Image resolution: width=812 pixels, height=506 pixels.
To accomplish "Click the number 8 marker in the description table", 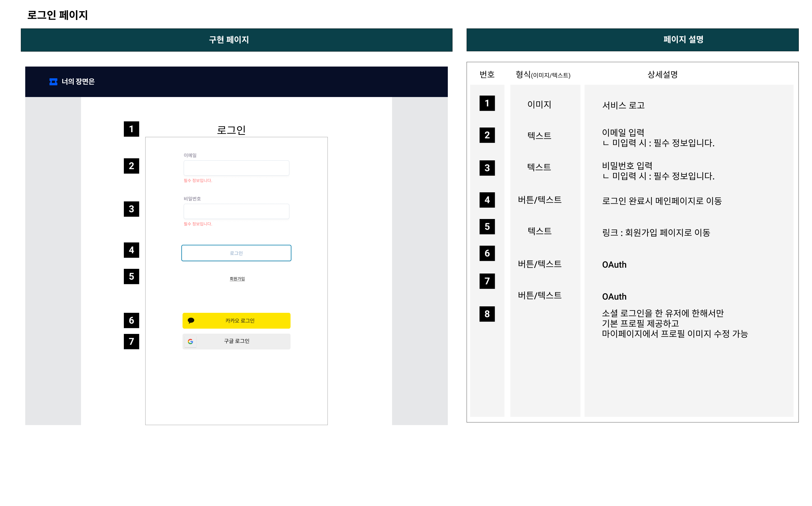I will tap(487, 314).
